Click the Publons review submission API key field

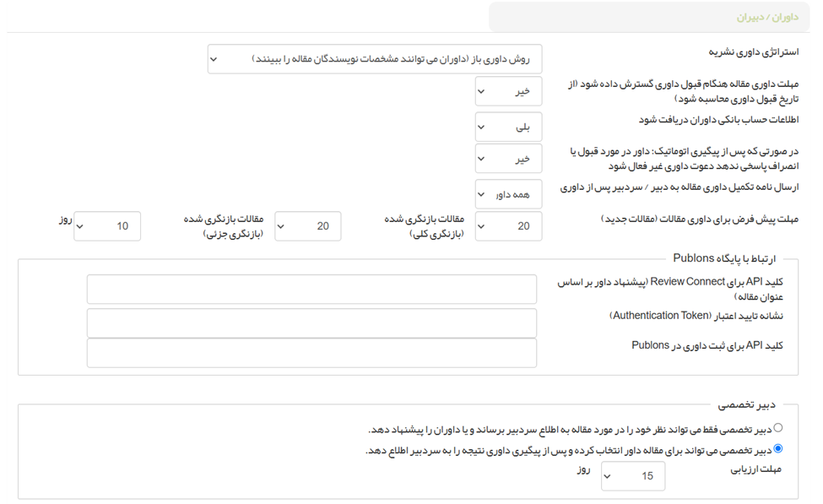coord(311,353)
